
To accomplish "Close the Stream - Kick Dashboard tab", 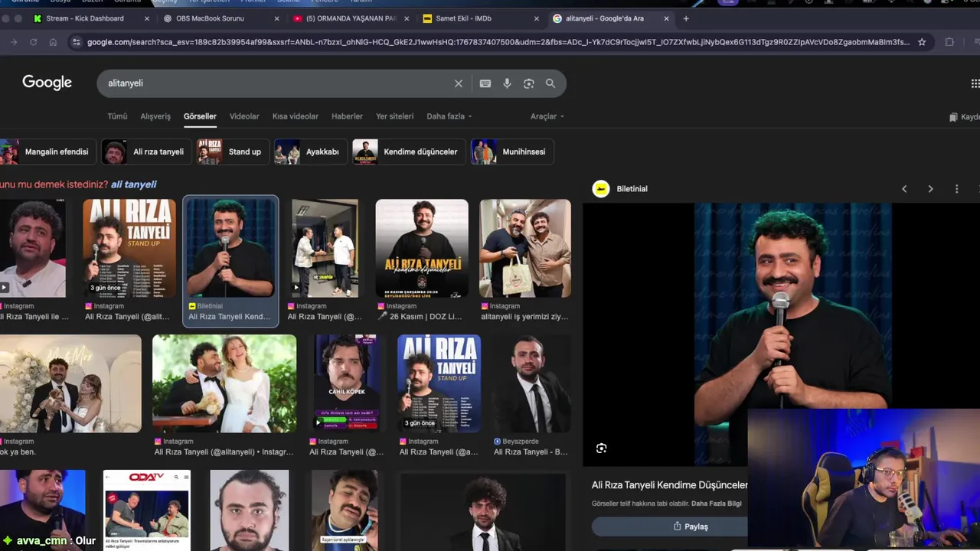I will 147,18.
